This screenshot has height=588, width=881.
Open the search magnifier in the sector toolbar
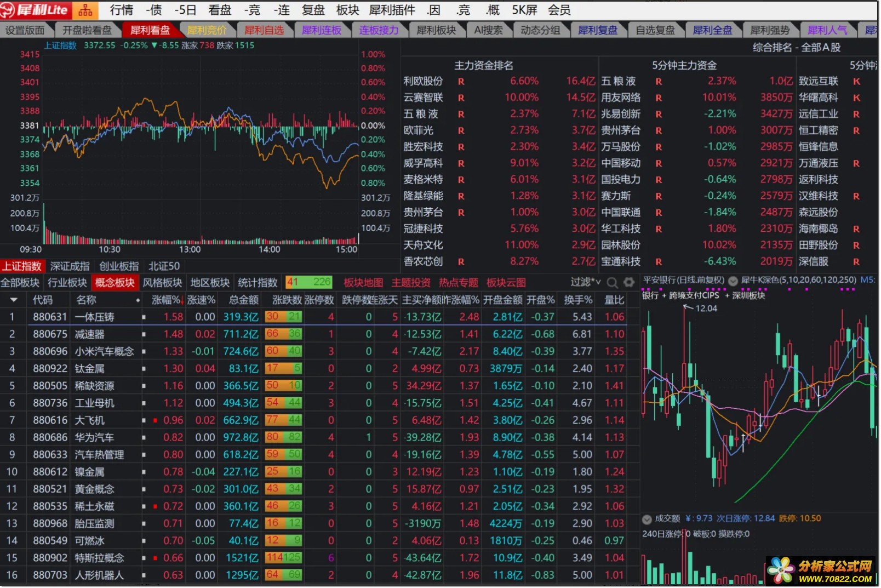[x=612, y=283]
